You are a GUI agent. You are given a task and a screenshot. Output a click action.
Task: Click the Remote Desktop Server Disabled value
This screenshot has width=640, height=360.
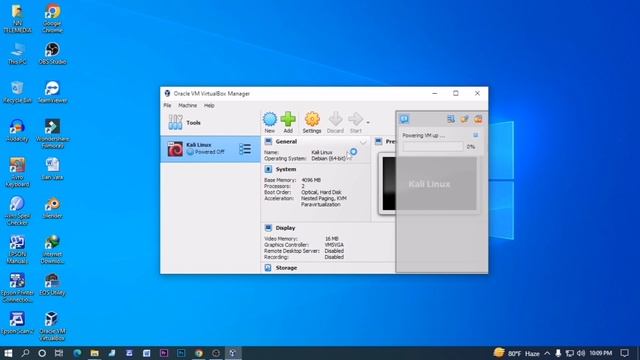point(334,251)
